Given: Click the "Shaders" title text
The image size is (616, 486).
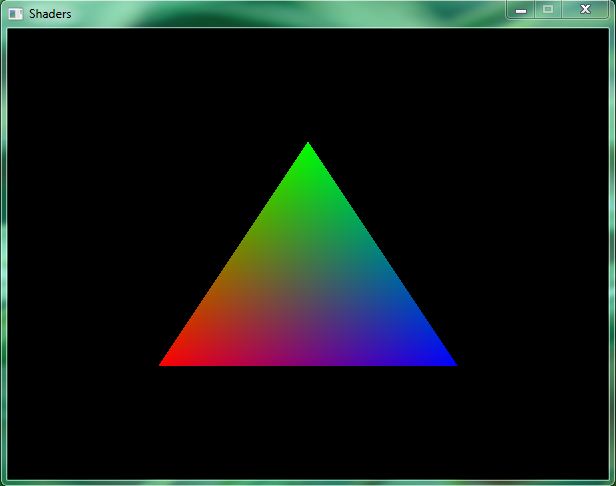Looking at the screenshot, I should [50, 14].
